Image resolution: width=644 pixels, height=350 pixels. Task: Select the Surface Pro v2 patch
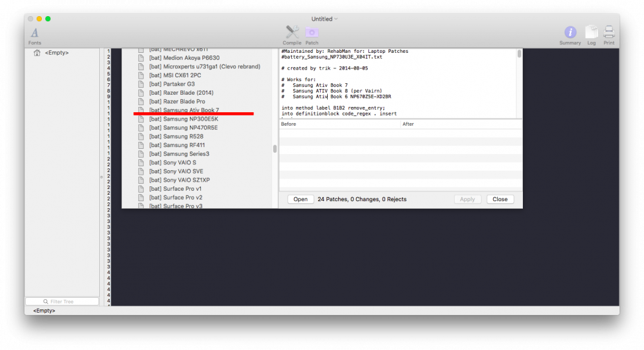click(176, 197)
